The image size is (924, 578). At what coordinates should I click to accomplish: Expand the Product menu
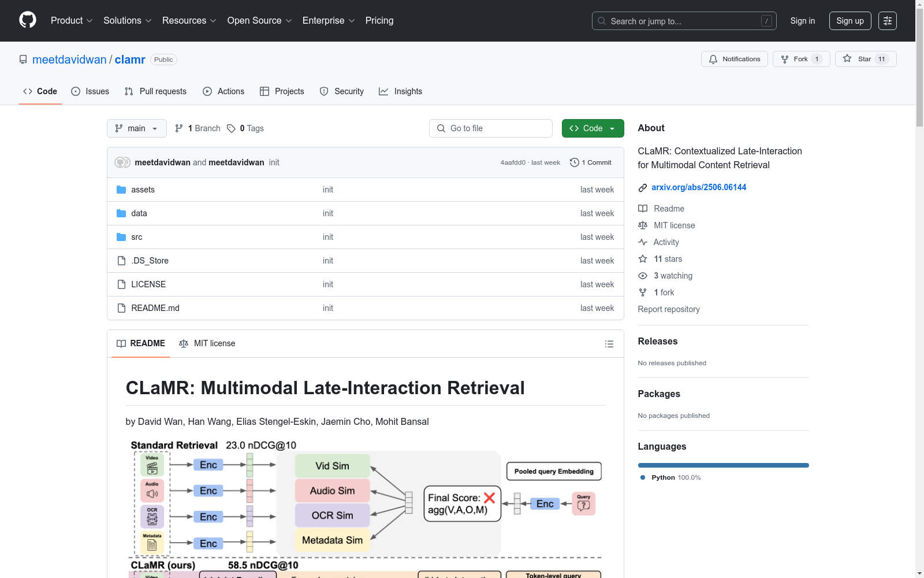pyautogui.click(x=72, y=21)
